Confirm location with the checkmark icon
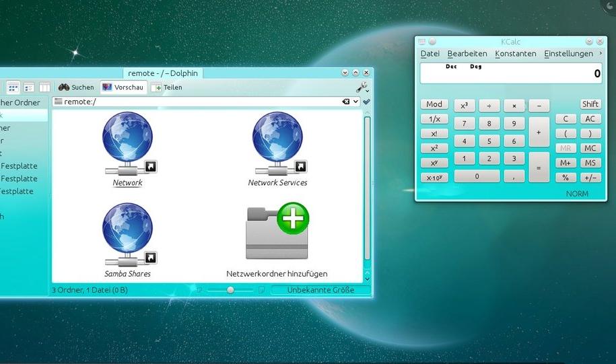This screenshot has height=364, width=616. coord(366,102)
